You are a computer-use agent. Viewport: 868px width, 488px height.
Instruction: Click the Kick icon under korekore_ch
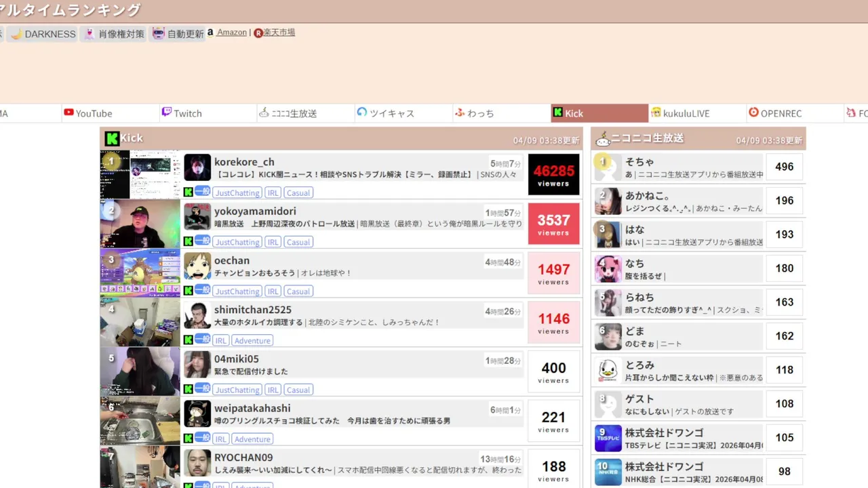189,192
